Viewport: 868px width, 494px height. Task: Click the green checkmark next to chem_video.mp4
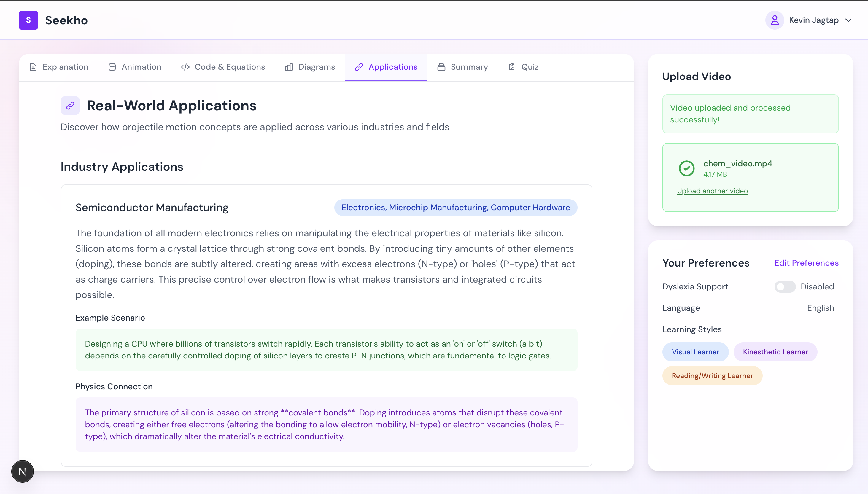[686, 168]
